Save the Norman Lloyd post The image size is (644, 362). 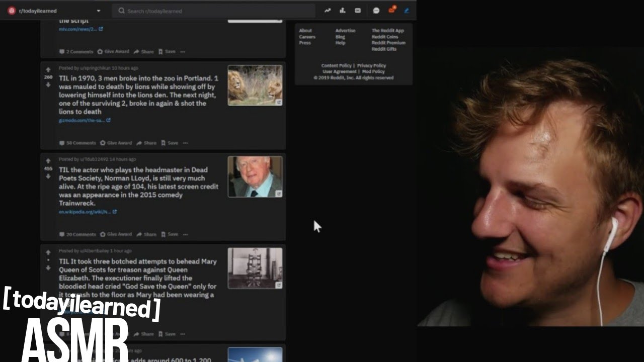point(170,234)
